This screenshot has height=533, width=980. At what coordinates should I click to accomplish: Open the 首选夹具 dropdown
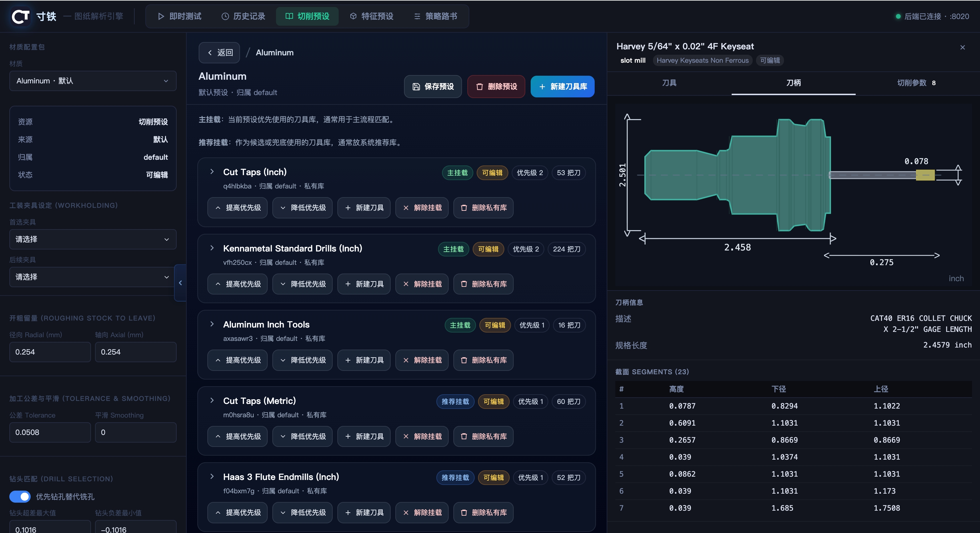click(x=93, y=239)
